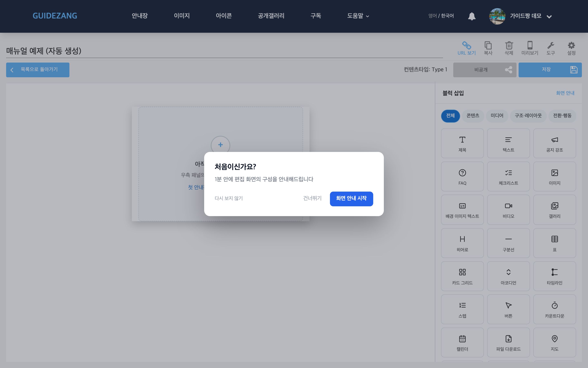
Task: Insert a 스텝 steps block
Action: [462, 309]
